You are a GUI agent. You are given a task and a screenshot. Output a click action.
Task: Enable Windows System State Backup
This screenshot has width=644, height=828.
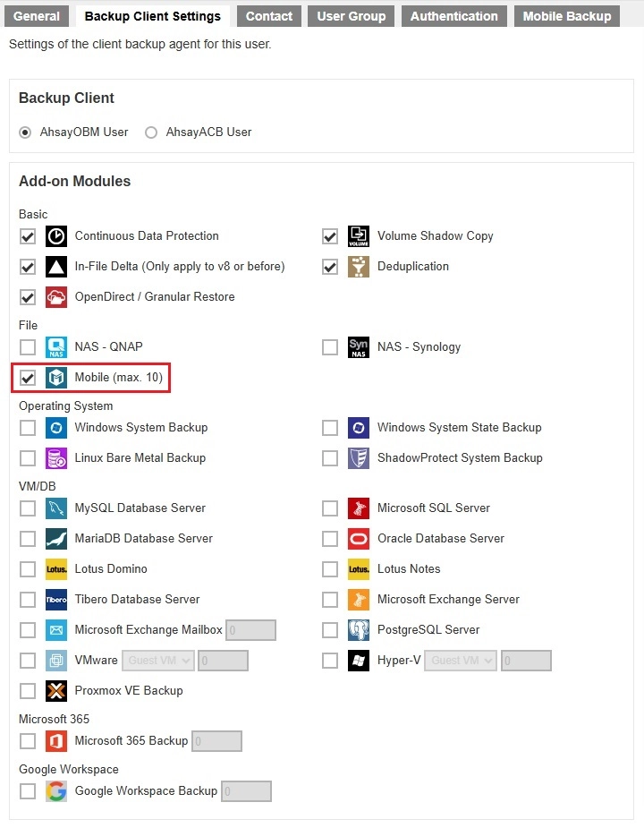point(330,428)
